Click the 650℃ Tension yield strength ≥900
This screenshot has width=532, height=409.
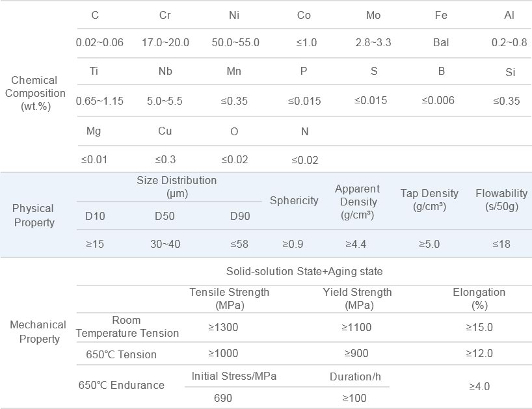pyautogui.click(x=356, y=354)
